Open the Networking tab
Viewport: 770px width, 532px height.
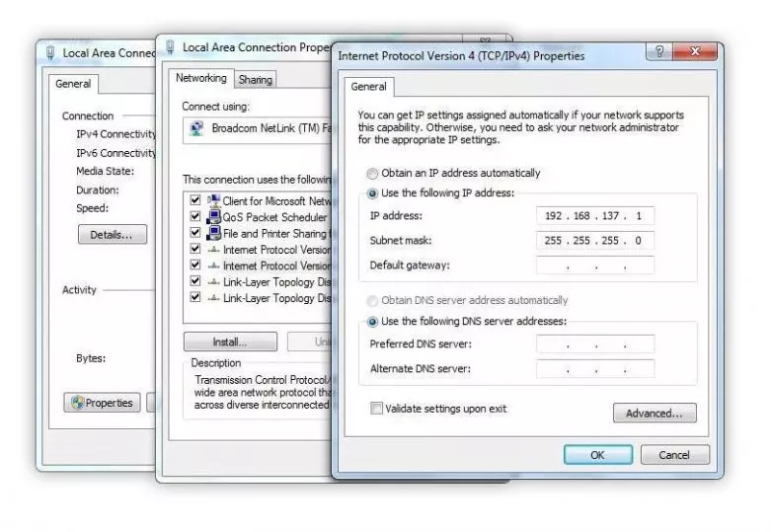pos(201,79)
